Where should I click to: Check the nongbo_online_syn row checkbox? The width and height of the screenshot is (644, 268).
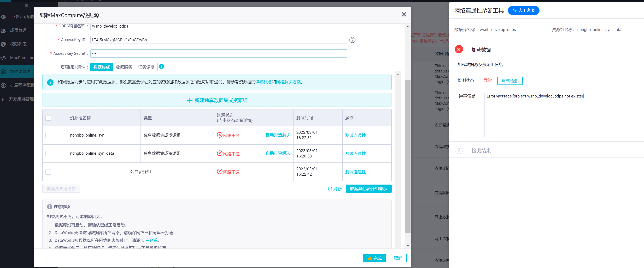point(48,135)
